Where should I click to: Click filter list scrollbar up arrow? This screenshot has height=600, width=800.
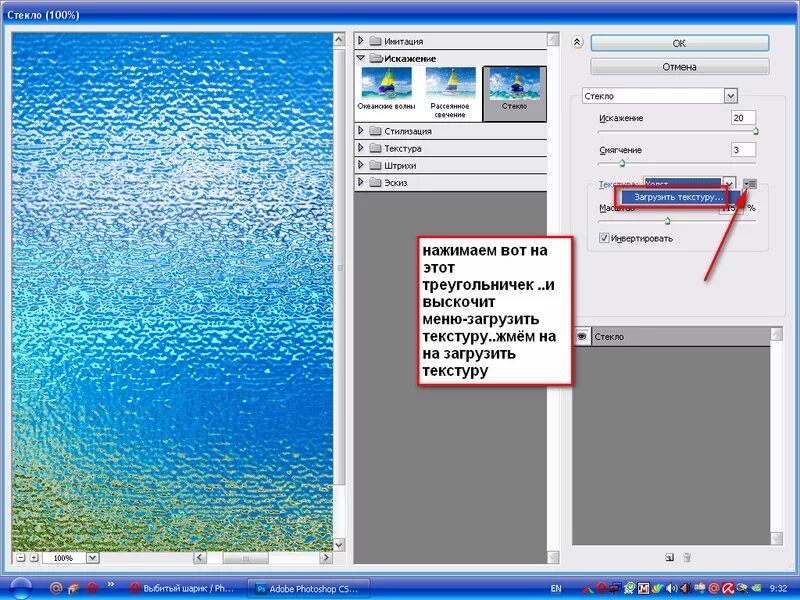pos(553,39)
